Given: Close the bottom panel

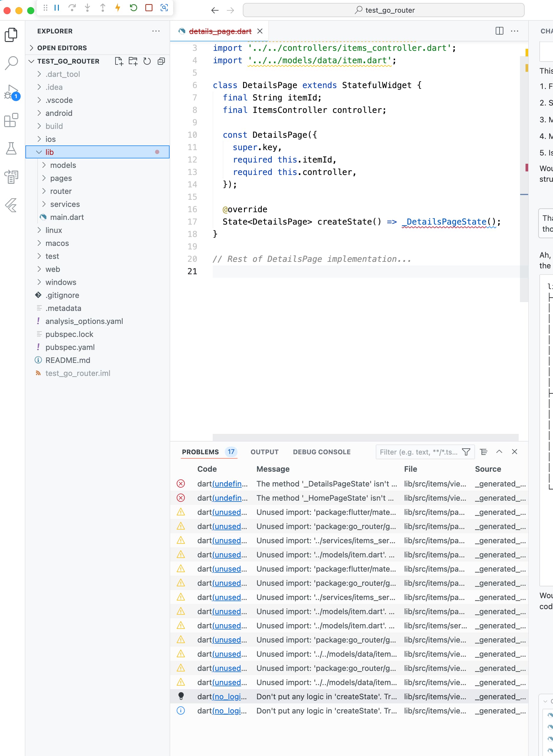Looking at the screenshot, I should pyautogui.click(x=515, y=452).
